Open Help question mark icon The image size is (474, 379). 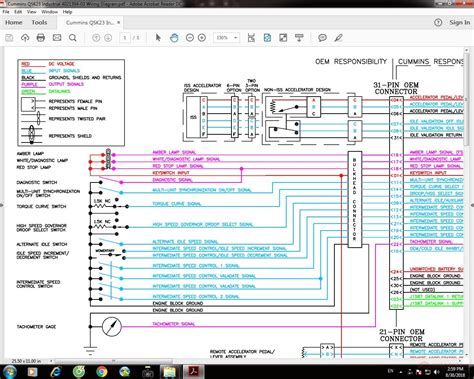pyautogui.click(x=438, y=23)
